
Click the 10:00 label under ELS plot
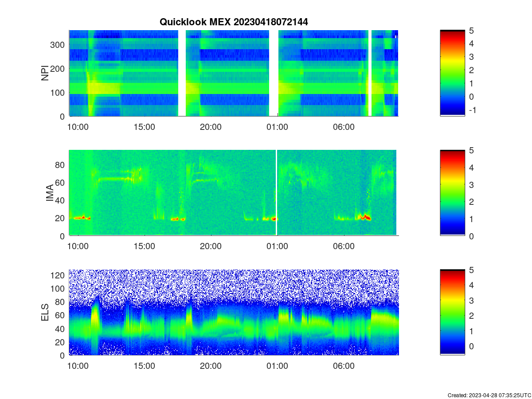tap(78, 366)
